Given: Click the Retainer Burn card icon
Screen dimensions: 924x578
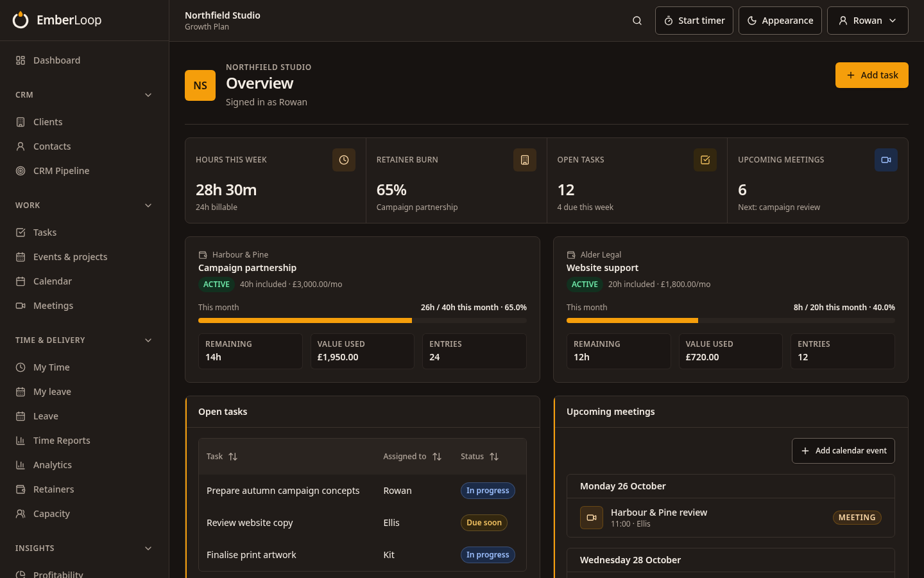Looking at the screenshot, I should [x=525, y=160].
